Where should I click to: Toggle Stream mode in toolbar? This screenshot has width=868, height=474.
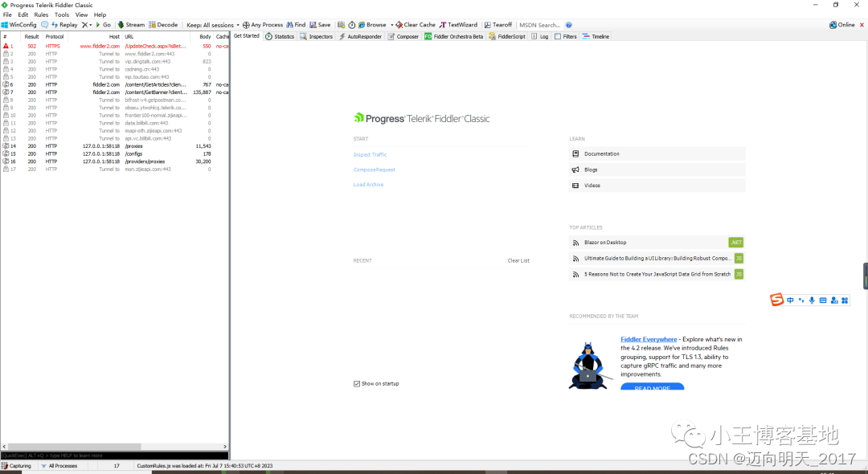click(x=131, y=25)
